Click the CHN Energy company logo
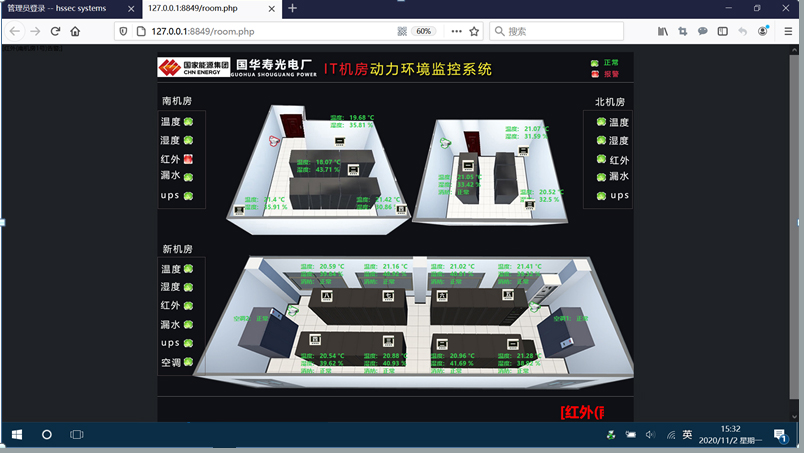 click(x=193, y=67)
